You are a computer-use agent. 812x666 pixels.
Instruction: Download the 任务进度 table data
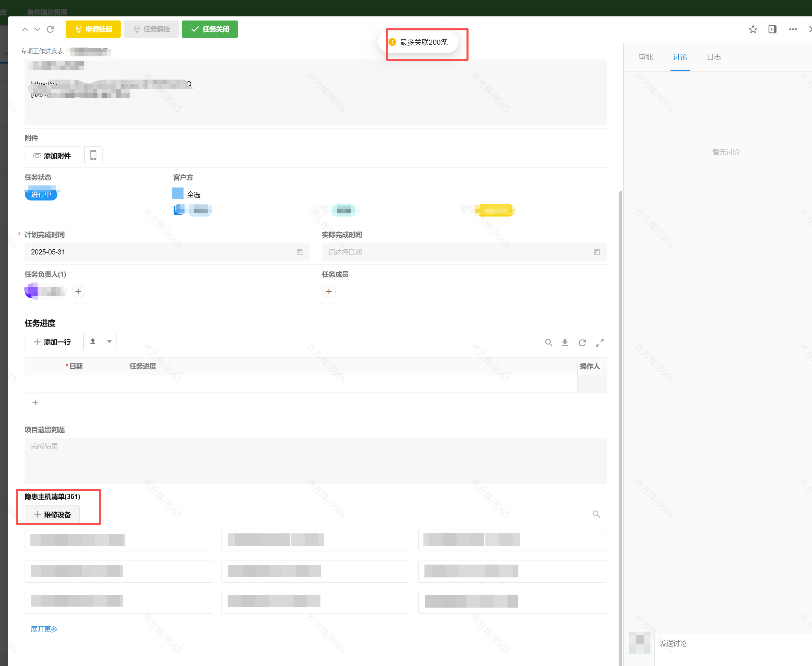pos(565,343)
